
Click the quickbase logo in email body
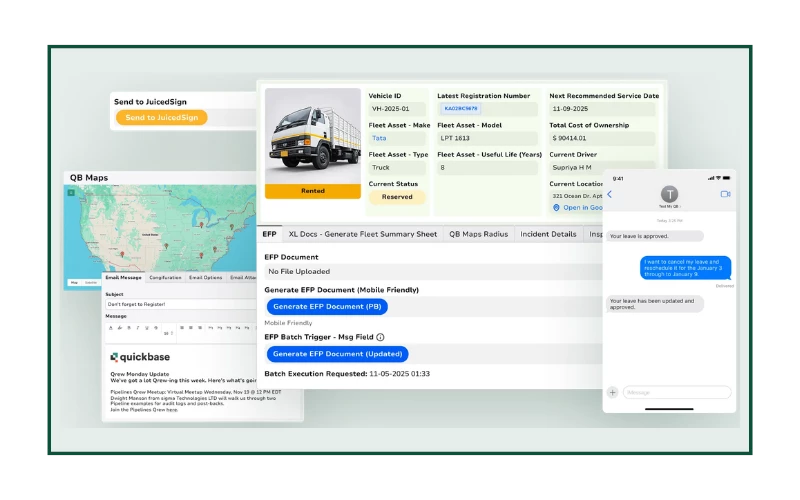pyautogui.click(x=140, y=357)
